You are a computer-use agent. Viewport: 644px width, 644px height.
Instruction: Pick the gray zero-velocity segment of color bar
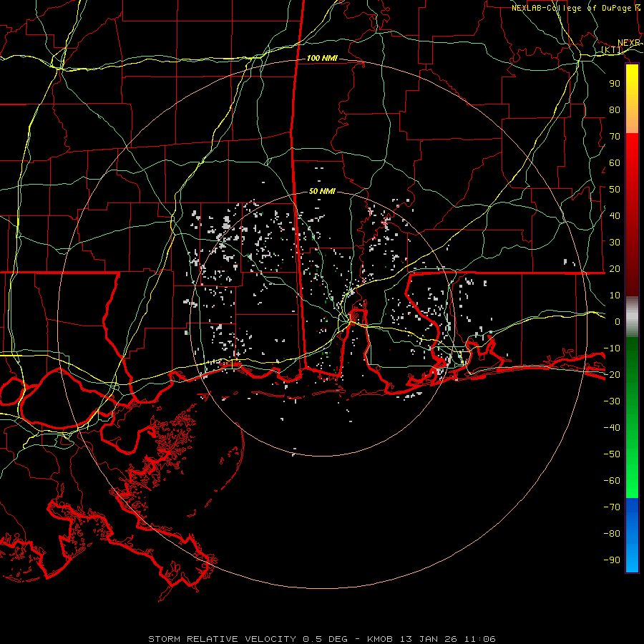pos(632,317)
